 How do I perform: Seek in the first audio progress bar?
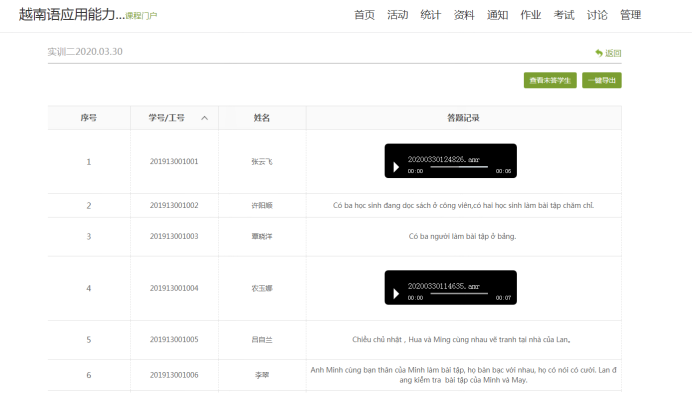coord(459,167)
